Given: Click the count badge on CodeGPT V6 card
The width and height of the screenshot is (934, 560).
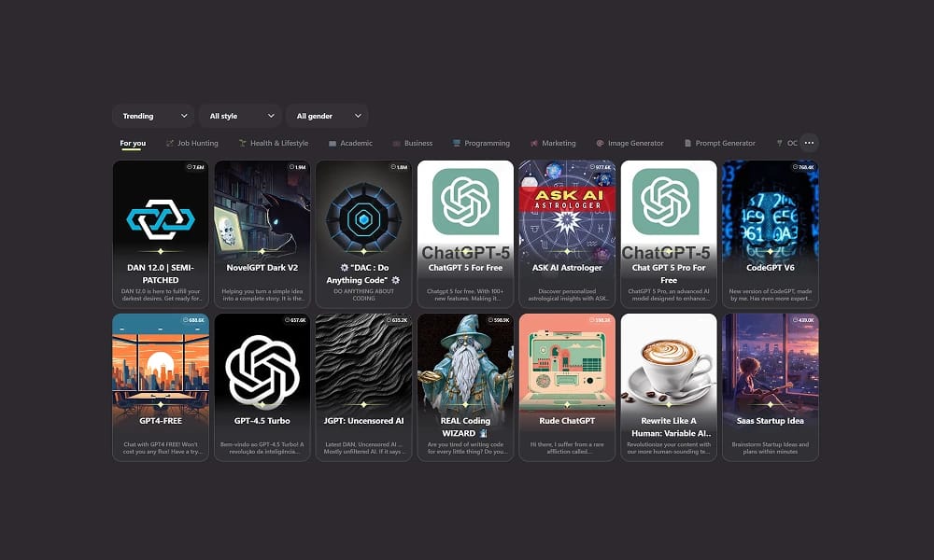Looking at the screenshot, I should tap(803, 167).
